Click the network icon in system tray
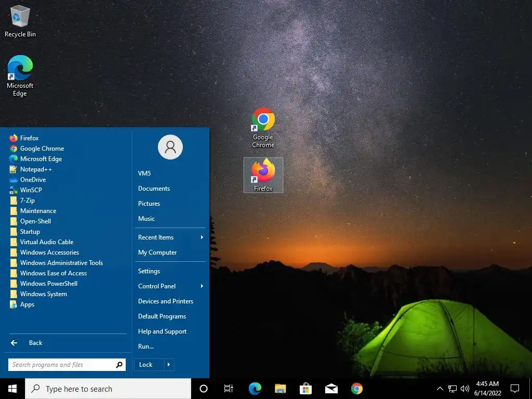Screen dimensions: 532x399 pyautogui.click(x=453, y=389)
